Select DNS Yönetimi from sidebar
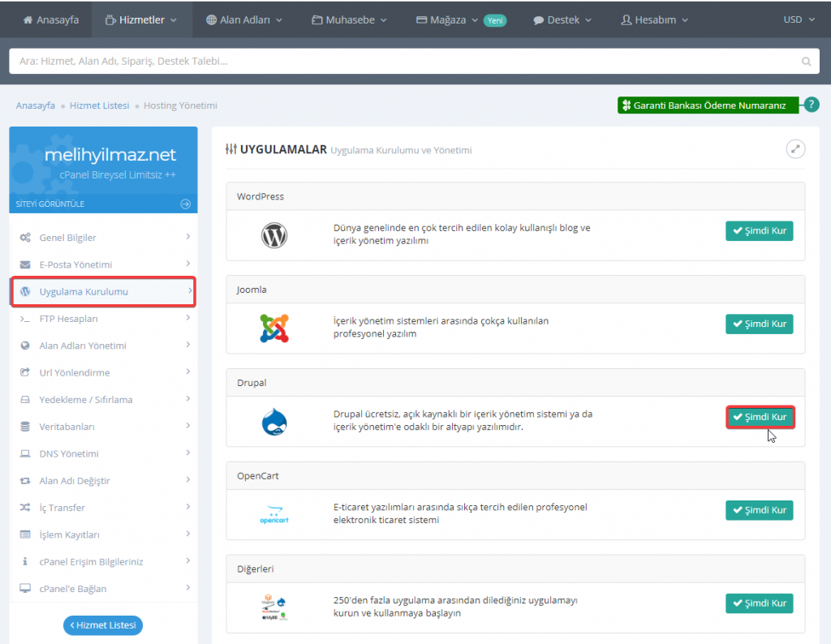The height and width of the screenshot is (644, 831). coord(69,453)
